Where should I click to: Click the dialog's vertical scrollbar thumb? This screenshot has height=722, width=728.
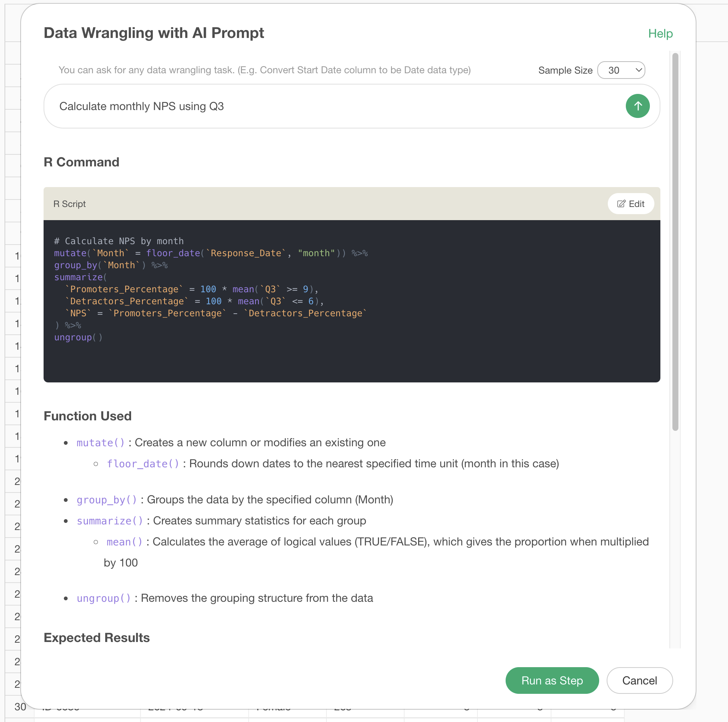click(x=675, y=241)
